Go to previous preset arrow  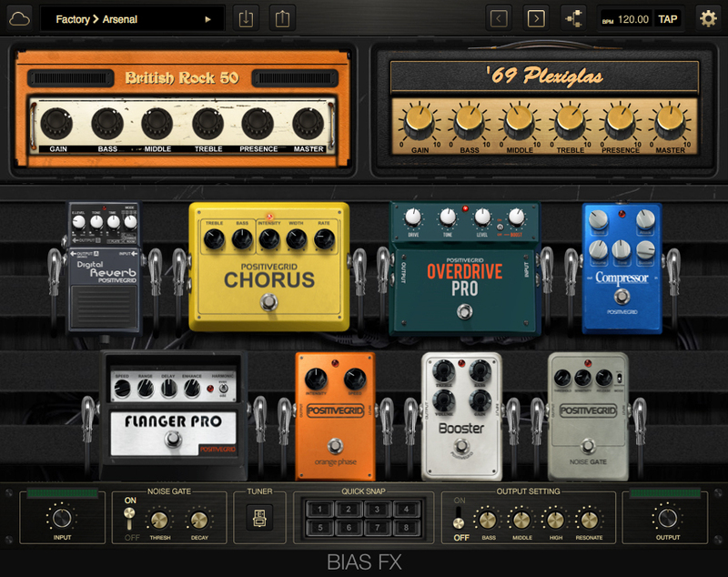pos(499,19)
